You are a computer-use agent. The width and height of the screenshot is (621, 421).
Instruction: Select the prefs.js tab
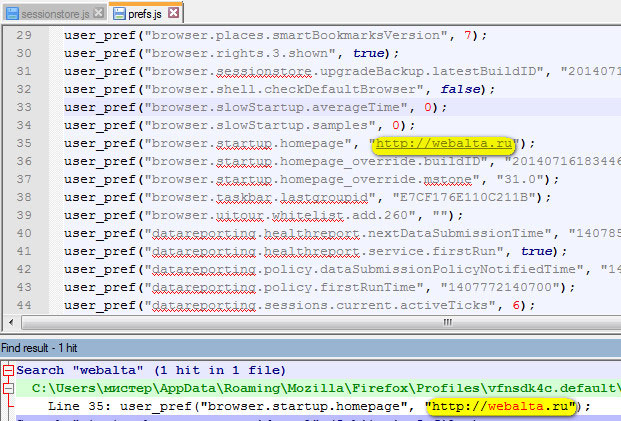[147, 15]
